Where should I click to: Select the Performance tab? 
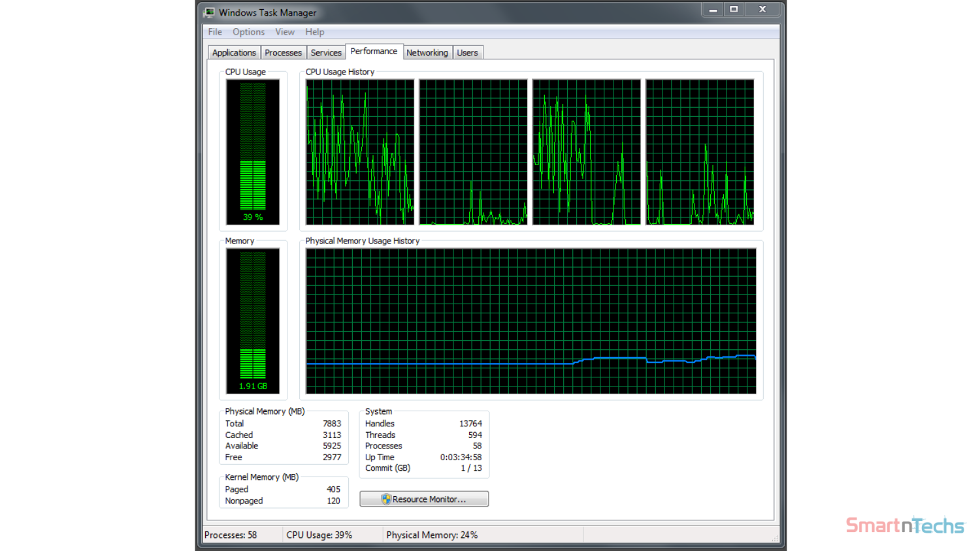pos(374,52)
